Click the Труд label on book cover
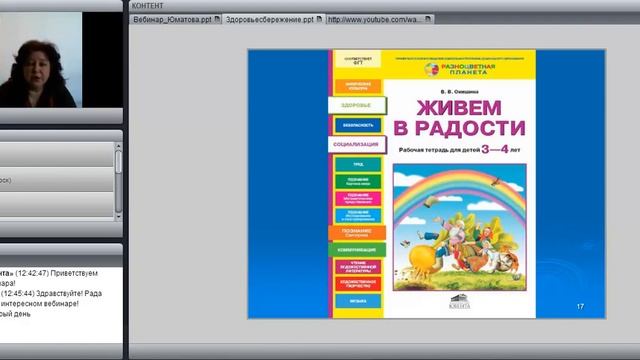Image resolution: width=640 pixels, height=360 pixels. (358, 164)
